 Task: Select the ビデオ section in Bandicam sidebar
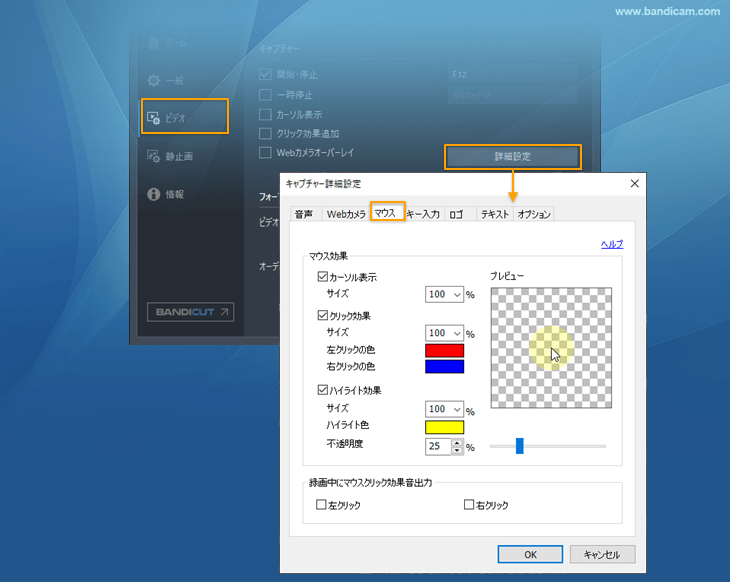(185, 116)
